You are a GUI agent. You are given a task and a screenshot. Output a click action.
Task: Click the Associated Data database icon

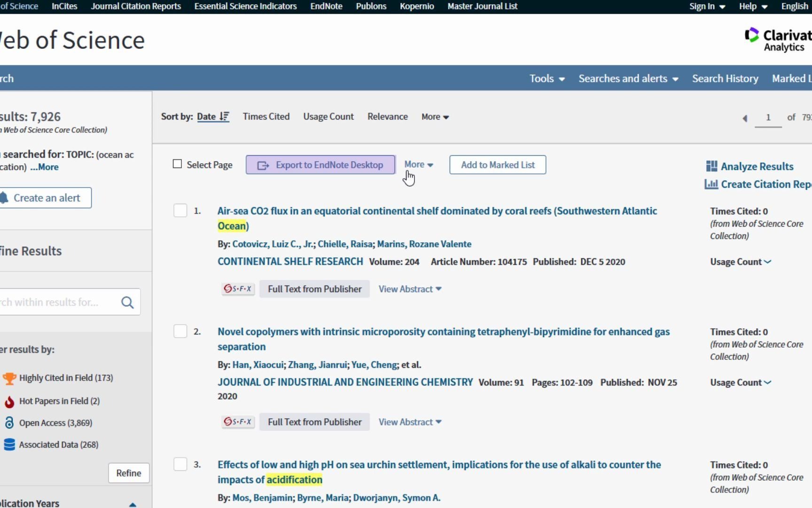(9, 444)
